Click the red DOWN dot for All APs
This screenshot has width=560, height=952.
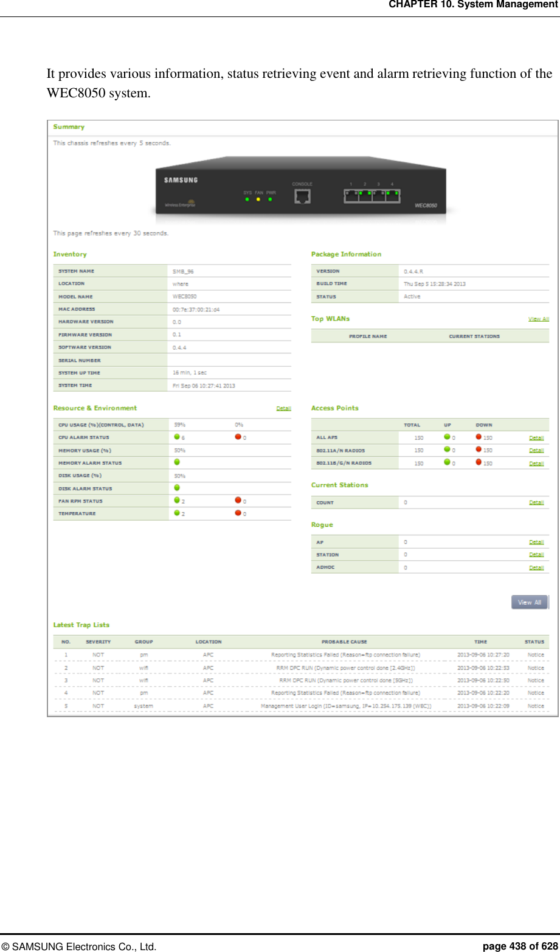pos(479,437)
